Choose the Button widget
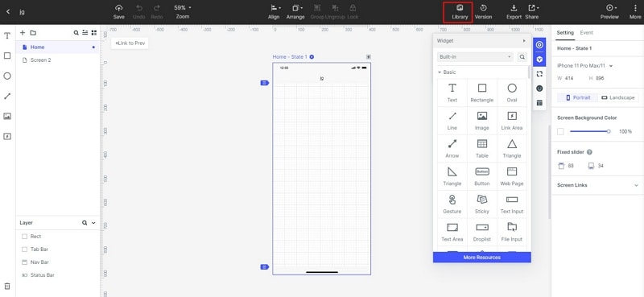The width and height of the screenshot is (644, 297). click(482, 176)
